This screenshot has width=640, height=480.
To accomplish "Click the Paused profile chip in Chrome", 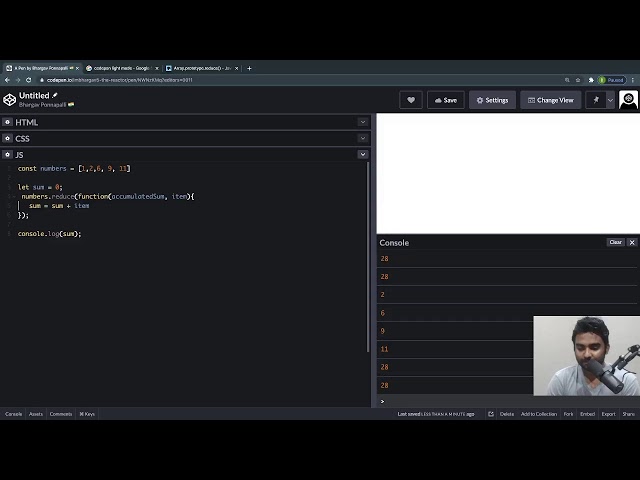I will (611, 80).
